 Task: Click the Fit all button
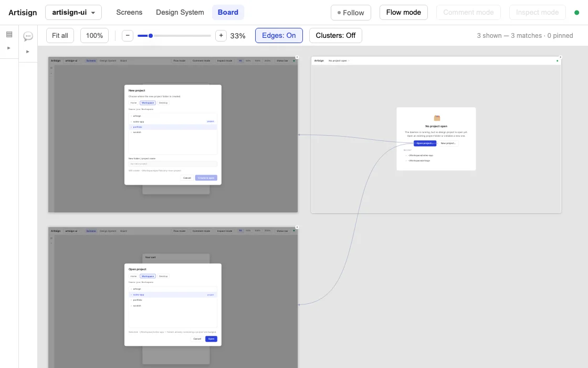[x=60, y=35]
